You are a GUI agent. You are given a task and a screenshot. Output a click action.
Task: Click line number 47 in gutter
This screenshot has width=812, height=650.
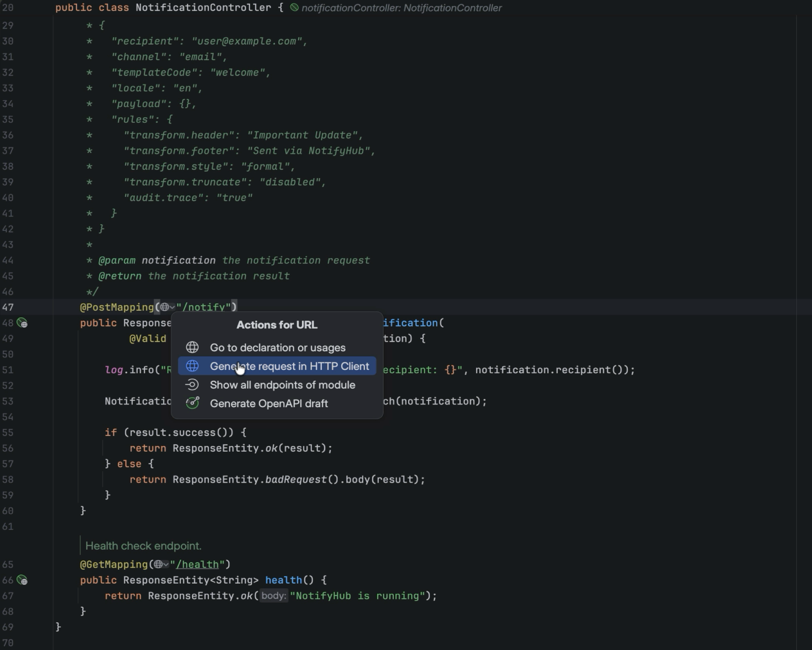tap(8, 308)
